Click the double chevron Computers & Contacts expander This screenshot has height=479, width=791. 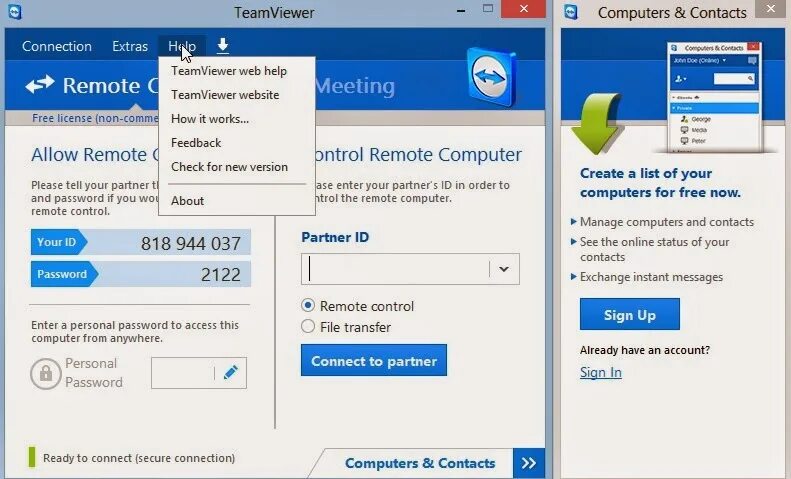[529, 463]
